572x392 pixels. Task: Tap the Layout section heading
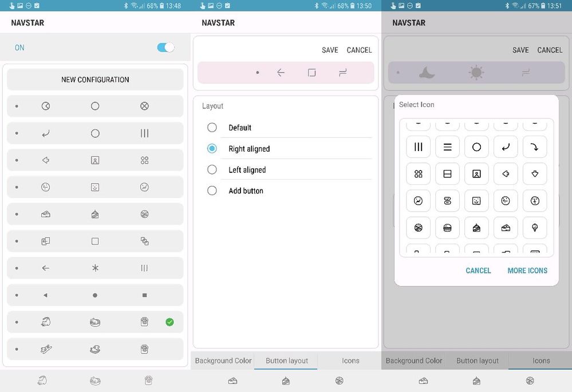[212, 106]
